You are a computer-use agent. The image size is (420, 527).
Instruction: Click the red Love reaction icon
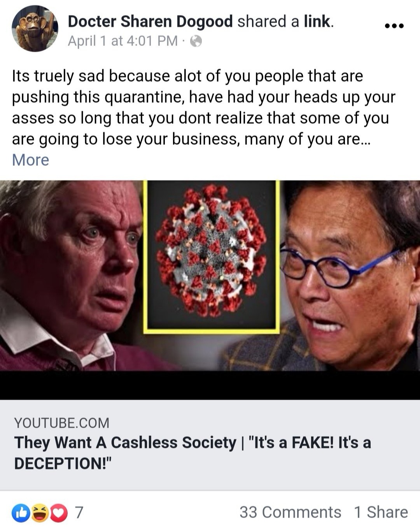click(59, 513)
